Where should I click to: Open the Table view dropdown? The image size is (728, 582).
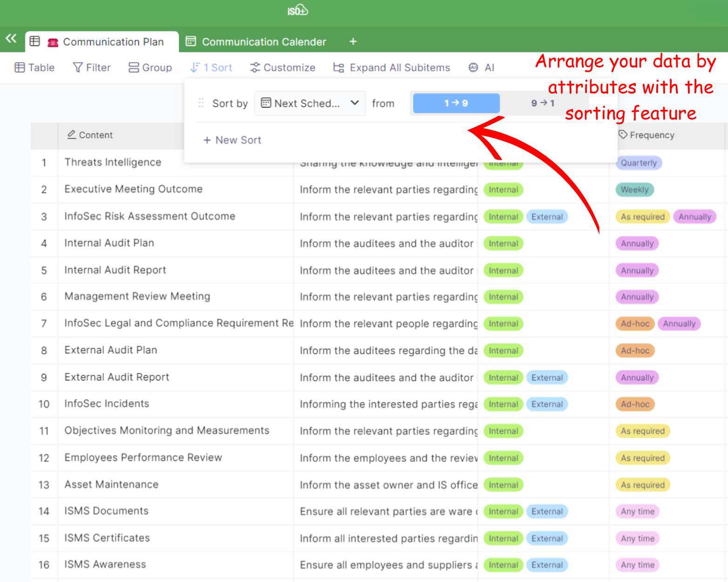(34, 68)
